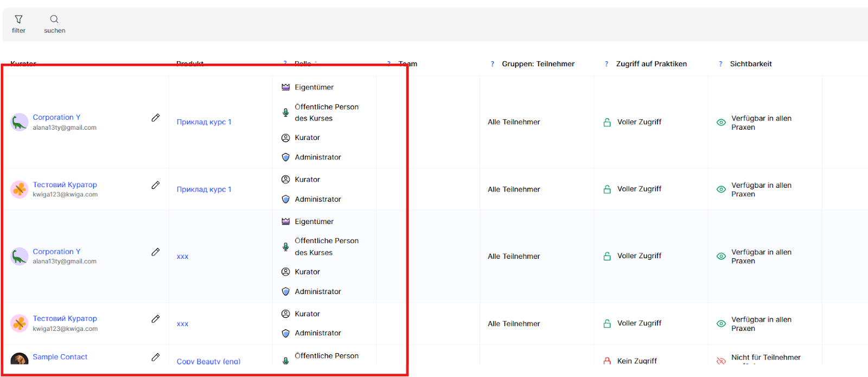The height and width of the screenshot is (377, 868).
Task: Open the filter funnel icon
Action: 18,20
